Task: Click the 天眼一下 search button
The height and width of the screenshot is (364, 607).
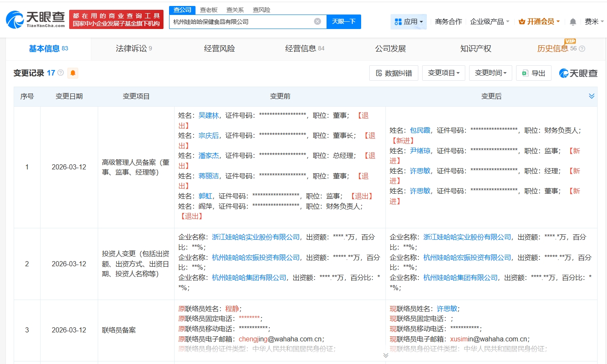Action: coord(344,21)
